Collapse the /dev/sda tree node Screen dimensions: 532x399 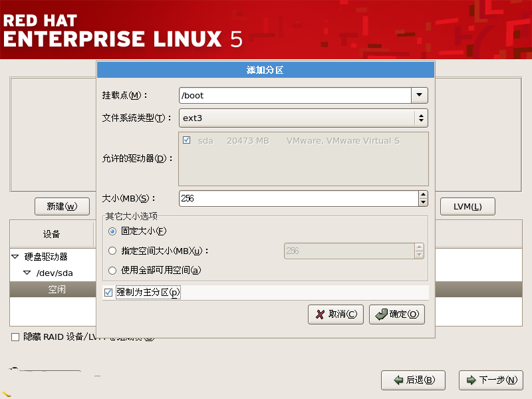click(x=27, y=273)
